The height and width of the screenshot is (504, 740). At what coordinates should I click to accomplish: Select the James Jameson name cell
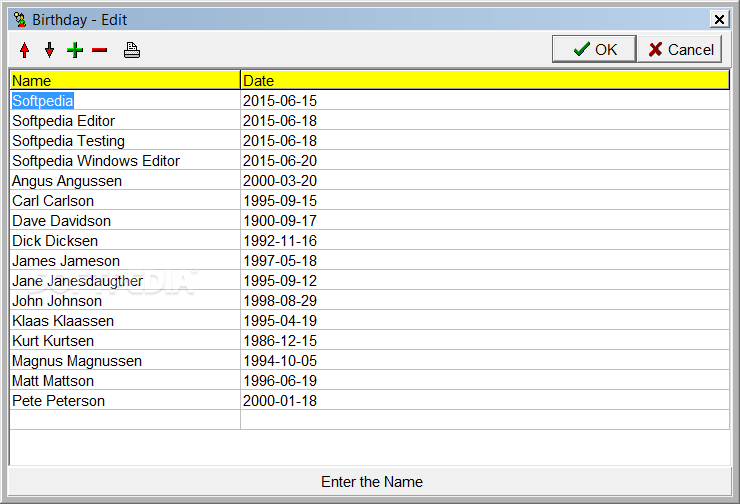125,260
